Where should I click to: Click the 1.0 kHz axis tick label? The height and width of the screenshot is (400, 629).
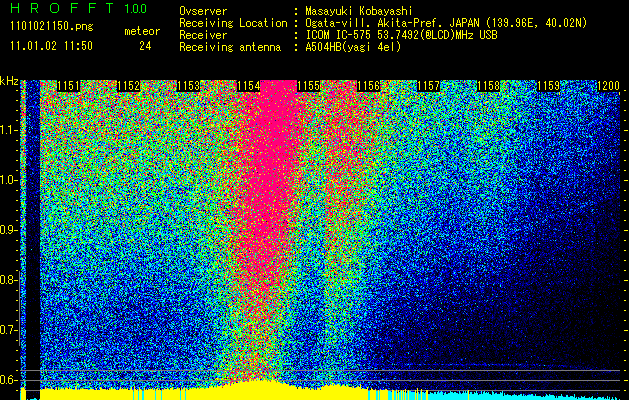coord(8,180)
